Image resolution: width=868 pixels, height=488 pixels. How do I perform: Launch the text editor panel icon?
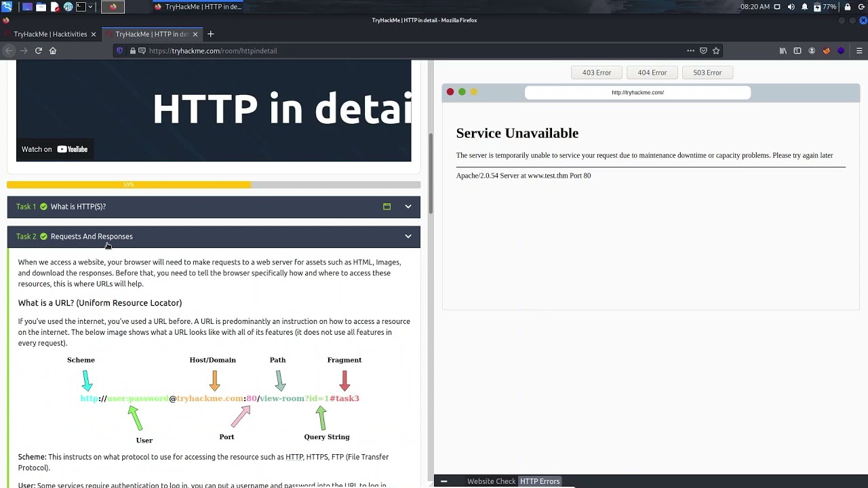(x=54, y=7)
